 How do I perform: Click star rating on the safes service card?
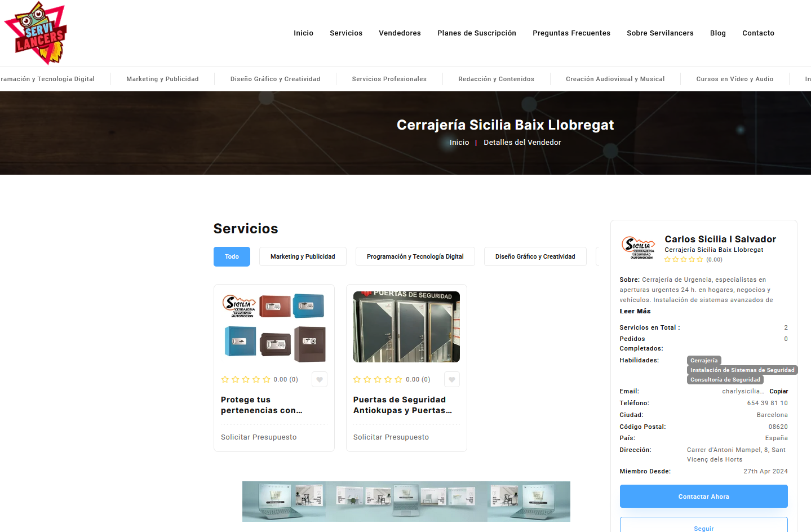tap(246, 380)
